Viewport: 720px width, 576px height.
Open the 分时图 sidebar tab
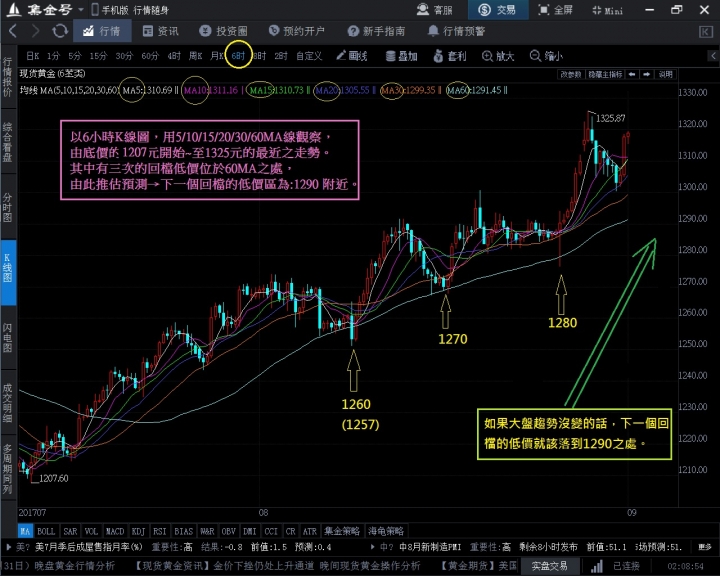coord(8,207)
